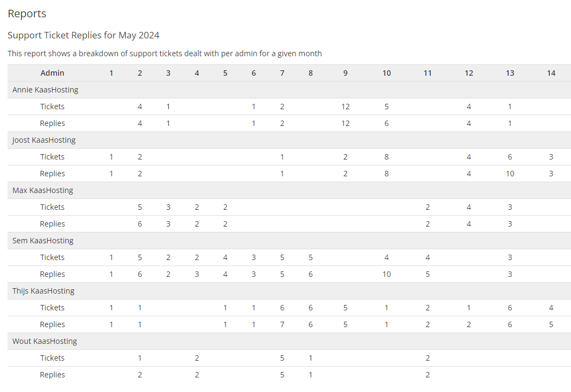Viewport: 571px width, 392px height.
Task: Select the Annie KaasHosting admin row
Action: [45, 90]
